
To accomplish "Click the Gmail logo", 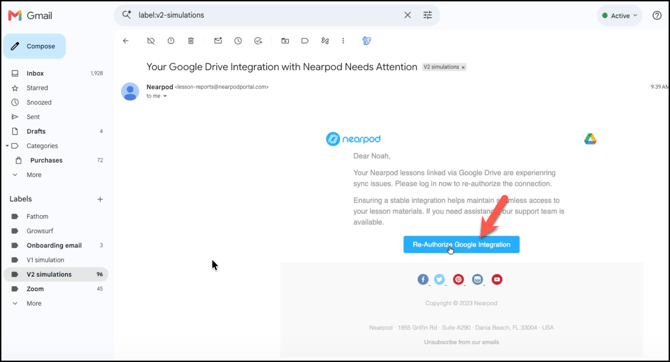I will [30, 16].
